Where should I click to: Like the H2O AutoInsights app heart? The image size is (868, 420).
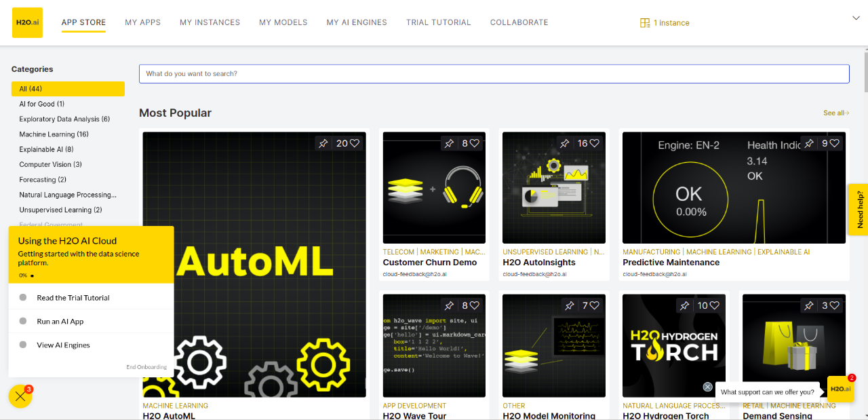point(594,143)
